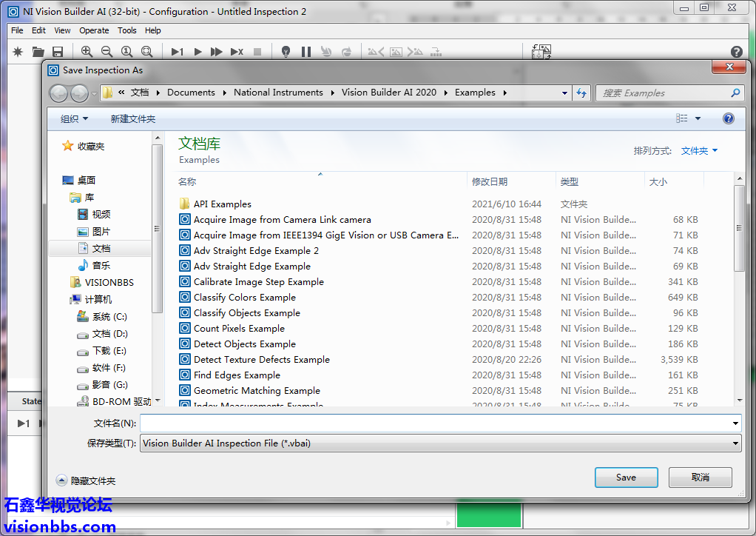The image size is (756, 536).
Task: Open the 保存类型 file type dropdown
Action: point(440,443)
